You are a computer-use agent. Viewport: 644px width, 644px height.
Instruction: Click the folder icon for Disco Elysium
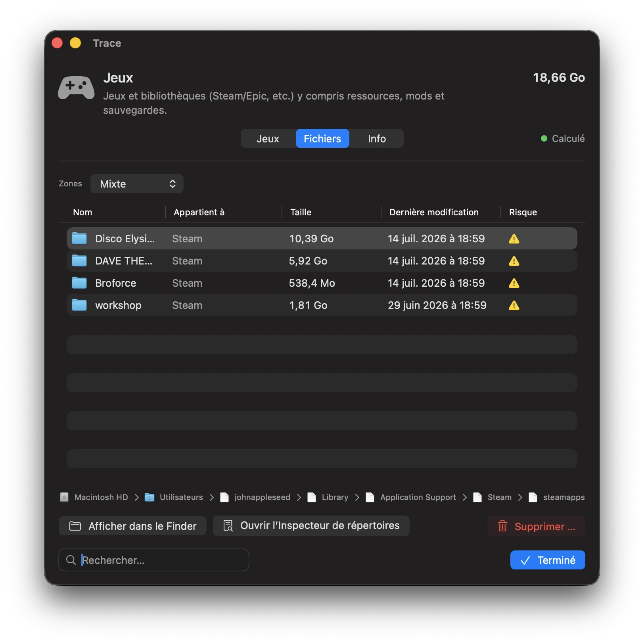point(79,238)
